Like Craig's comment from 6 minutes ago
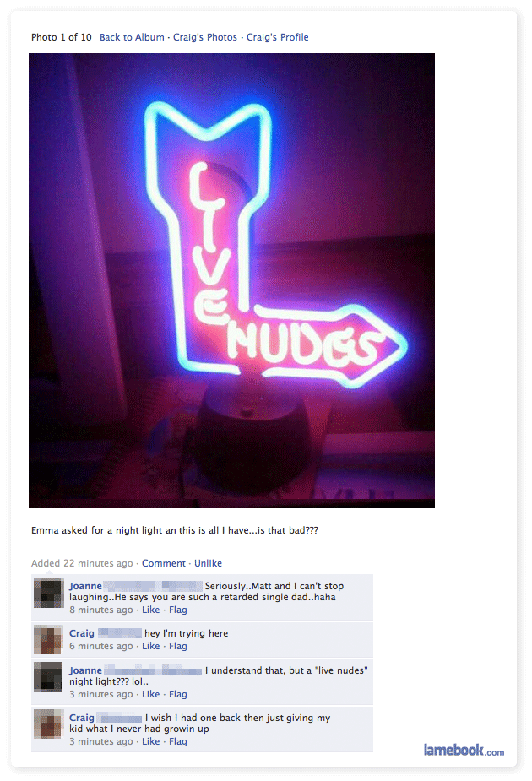The width and height of the screenshot is (532, 781). [x=151, y=646]
